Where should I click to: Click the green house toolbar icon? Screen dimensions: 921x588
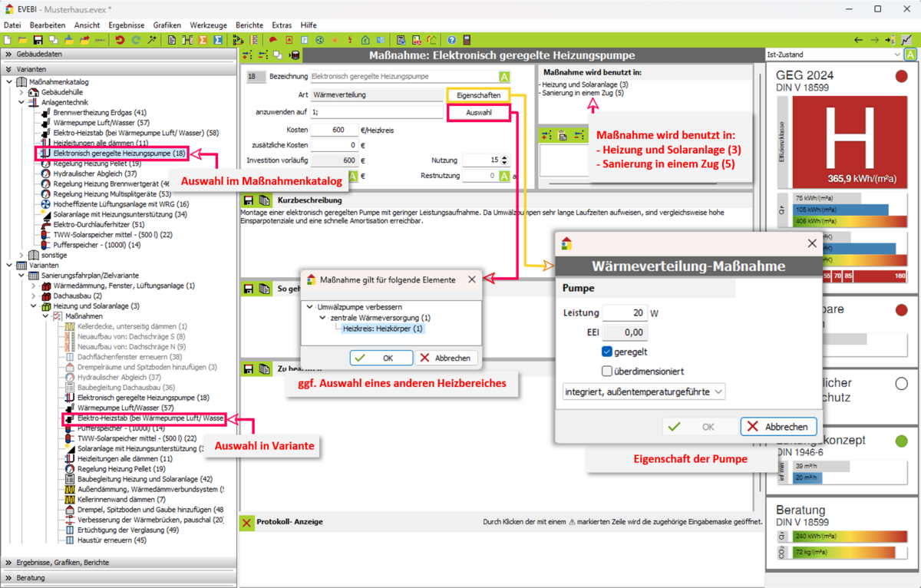(x=365, y=40)
